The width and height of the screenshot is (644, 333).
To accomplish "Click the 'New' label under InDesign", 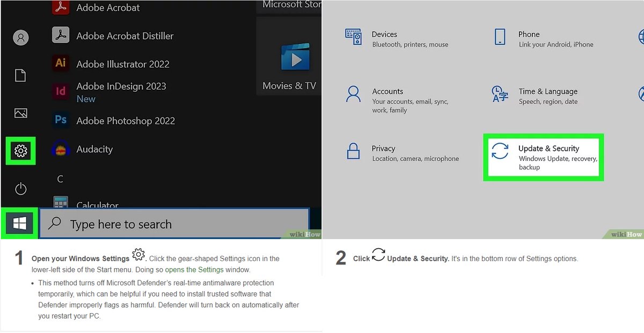I will (x=86, y=99).
